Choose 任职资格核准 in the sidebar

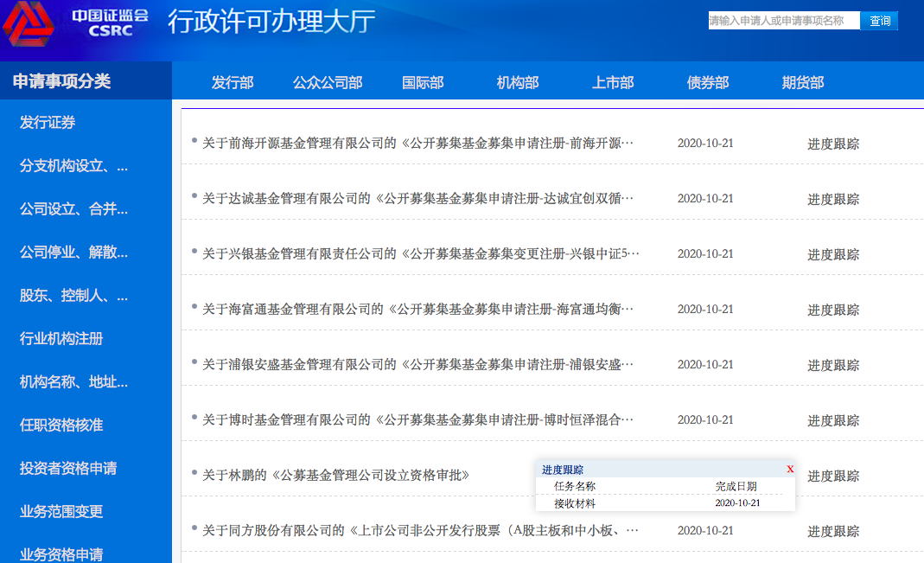(x=61, y=425)
